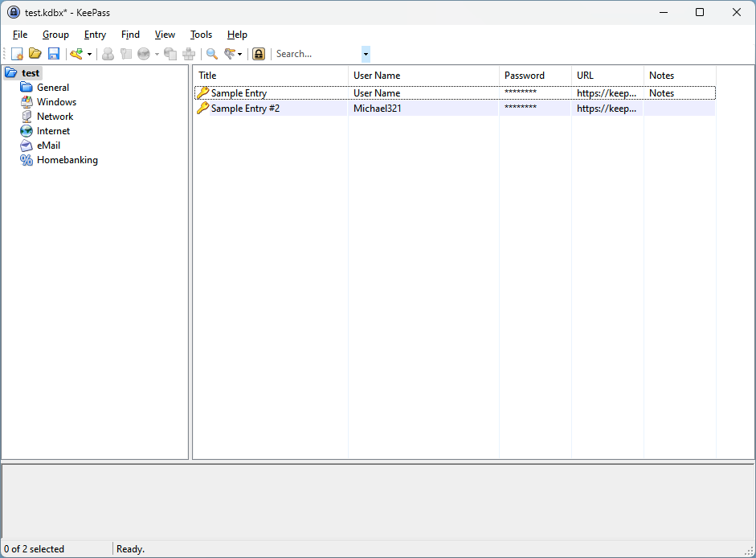Click the Copy User Name toolbar icon
The height and width of the screenshot is (558, 756).
coord(108,54)
